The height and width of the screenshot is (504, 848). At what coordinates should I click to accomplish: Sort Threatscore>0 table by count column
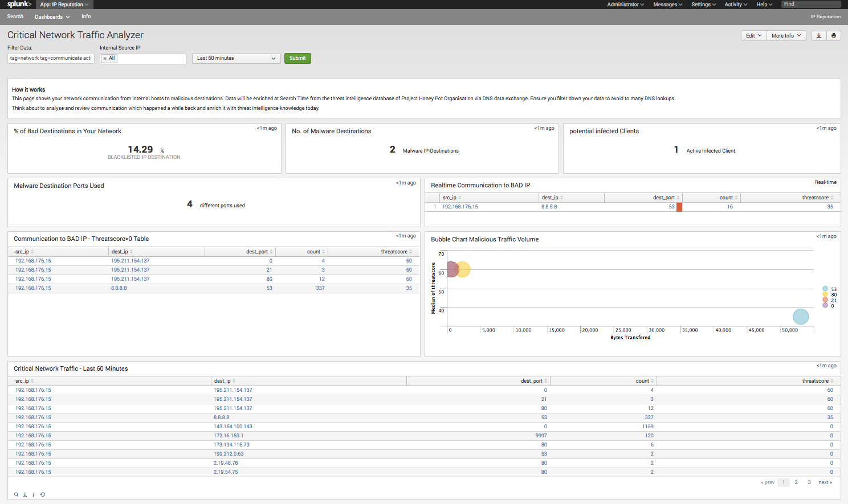coord(316,252)
